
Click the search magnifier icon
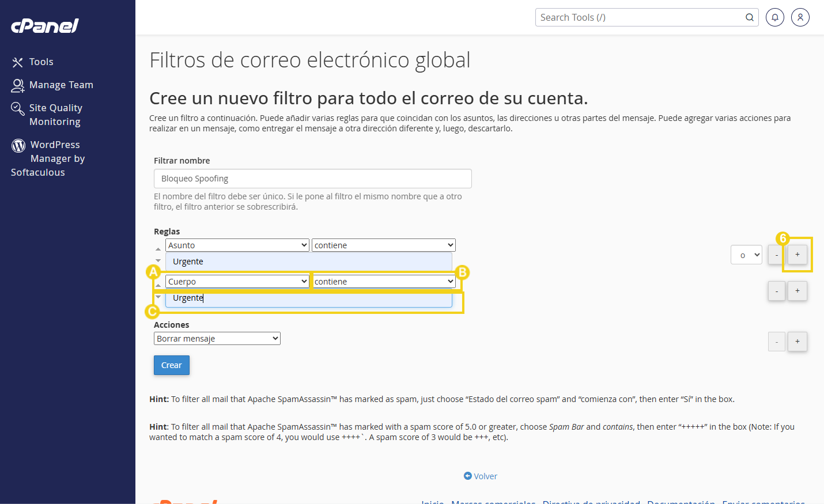[749, 17]
